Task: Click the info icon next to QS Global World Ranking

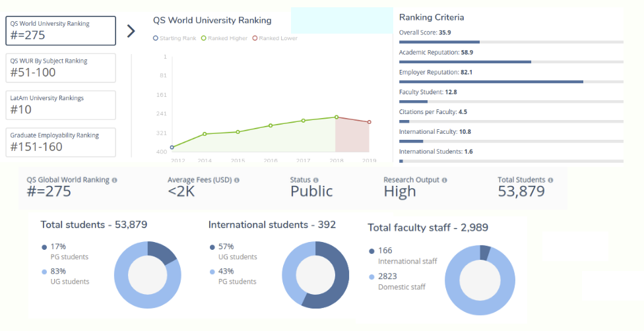Action: pyautogui.click(x=115, y=180)
